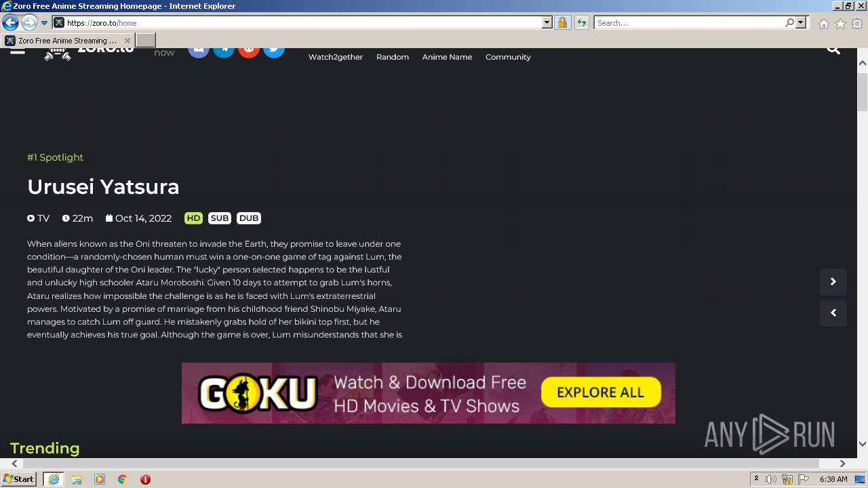
Task: Open the GOKU banner advertisement
Action: [x=428, y=393]
